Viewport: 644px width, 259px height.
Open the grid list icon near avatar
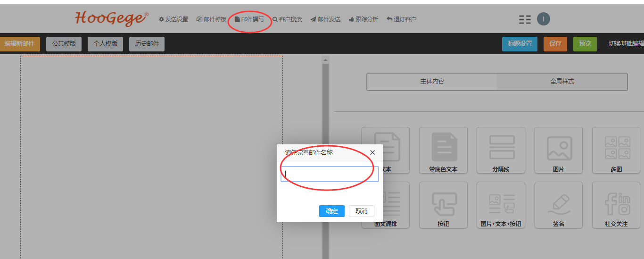coord(525,19)
